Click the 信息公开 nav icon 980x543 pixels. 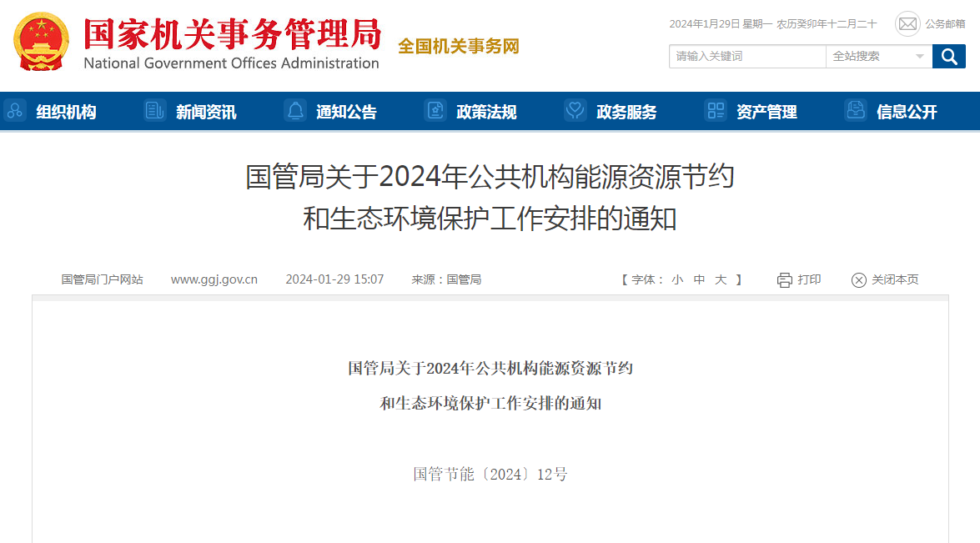(855, 111)
